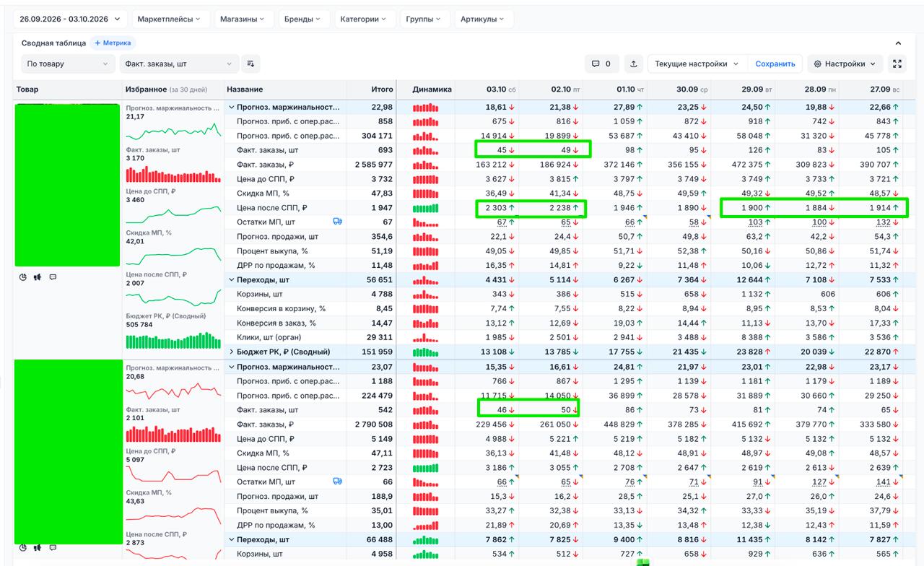924x566 pixels.
Task: Open the Маркетплейсы filter
Action: click(171, 19)
